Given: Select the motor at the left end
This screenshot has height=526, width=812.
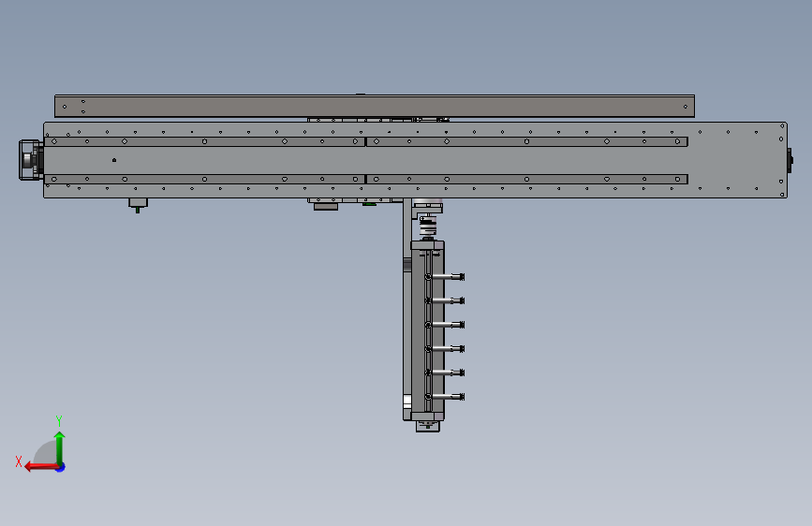Looking at the screenshot, I should point(31,160).
